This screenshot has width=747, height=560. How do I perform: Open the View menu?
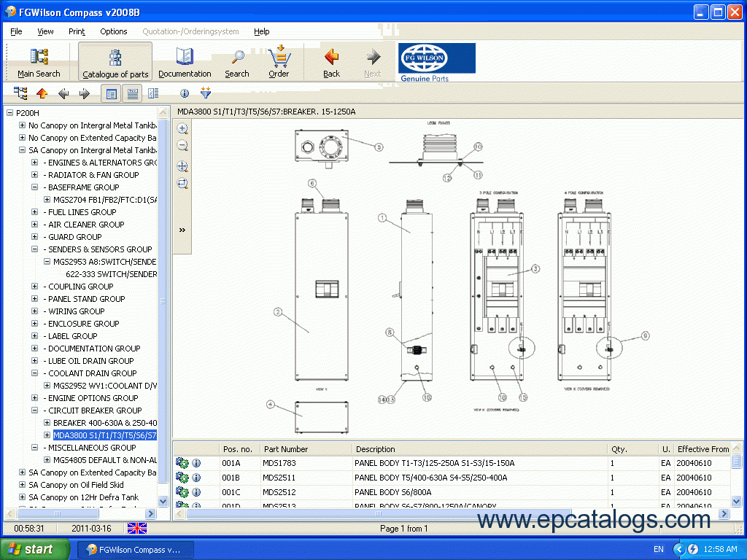coord(45,31)
